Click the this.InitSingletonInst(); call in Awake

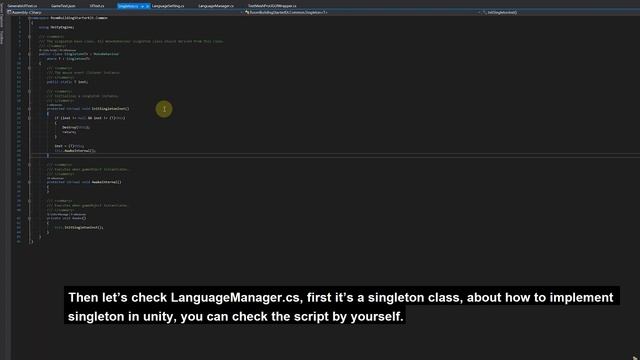pos(79,227)
